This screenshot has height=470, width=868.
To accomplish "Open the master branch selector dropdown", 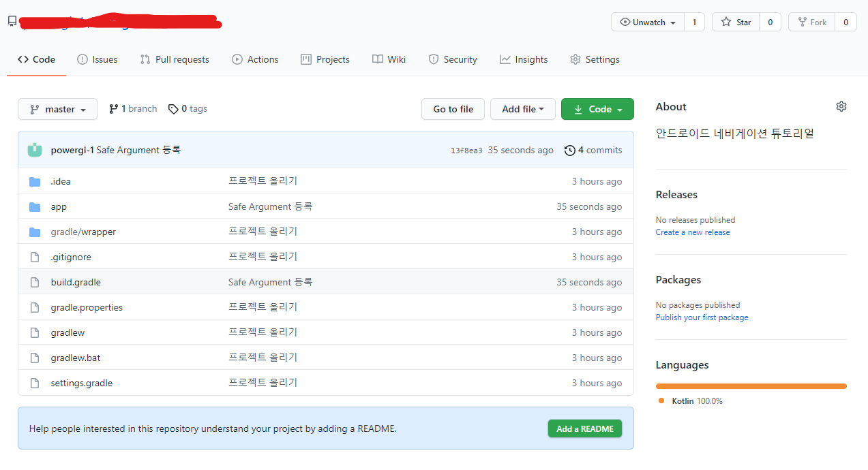I will click(x=57, y=109).
